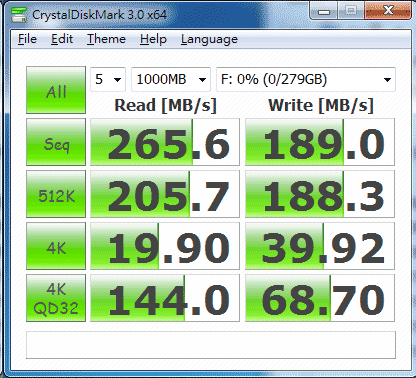416x378 pixels.
Task: Click the 4K QD32 read result 144.0
Action: point(165,298)
